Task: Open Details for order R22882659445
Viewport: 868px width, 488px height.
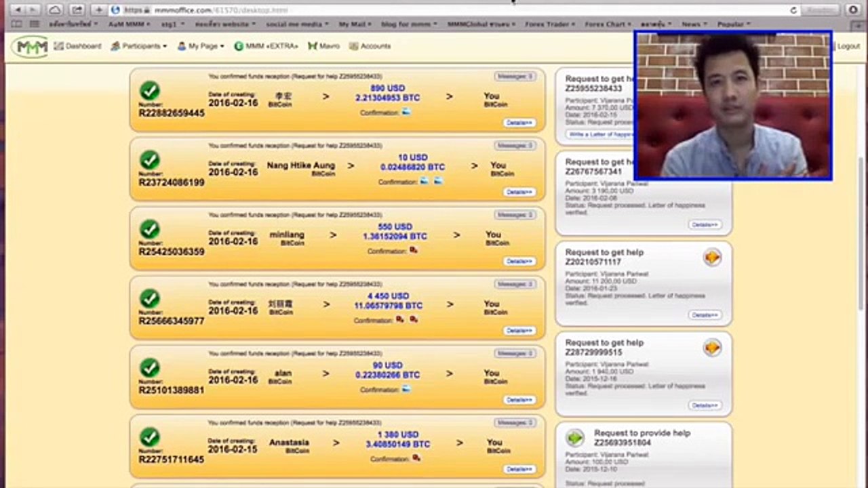Action: coord(519,123)
